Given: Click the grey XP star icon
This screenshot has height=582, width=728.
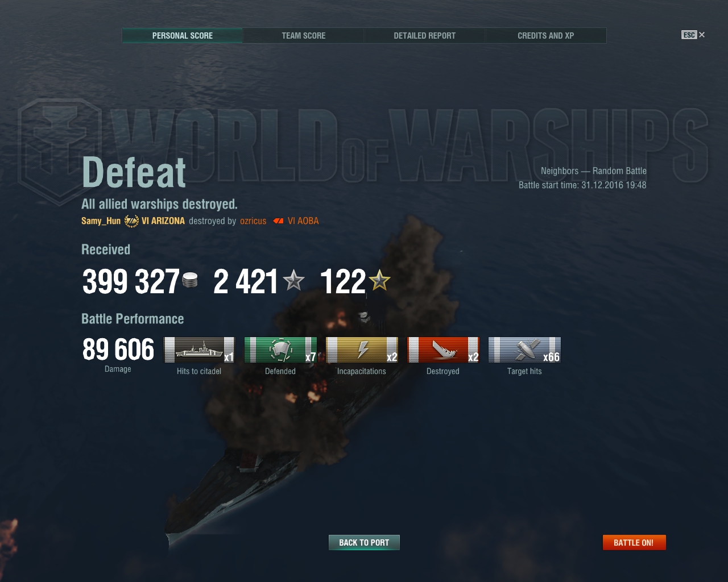Looking at the screenshot, I should click(x=293, y=280).
